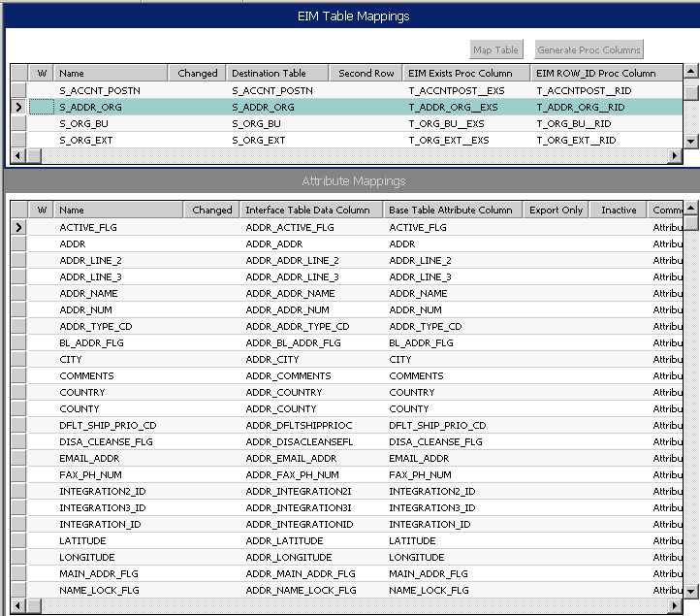This screenshot has width=700, height=616.
Task: Click DISA_CLEANSE_FLG base table attribute cell
Action: coord(435,442)
